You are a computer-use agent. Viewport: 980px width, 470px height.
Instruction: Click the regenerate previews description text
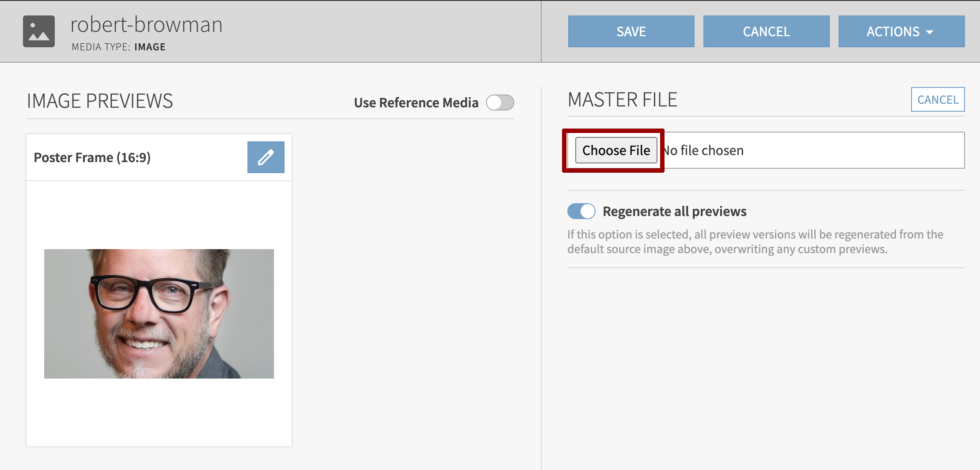(755, 242)
